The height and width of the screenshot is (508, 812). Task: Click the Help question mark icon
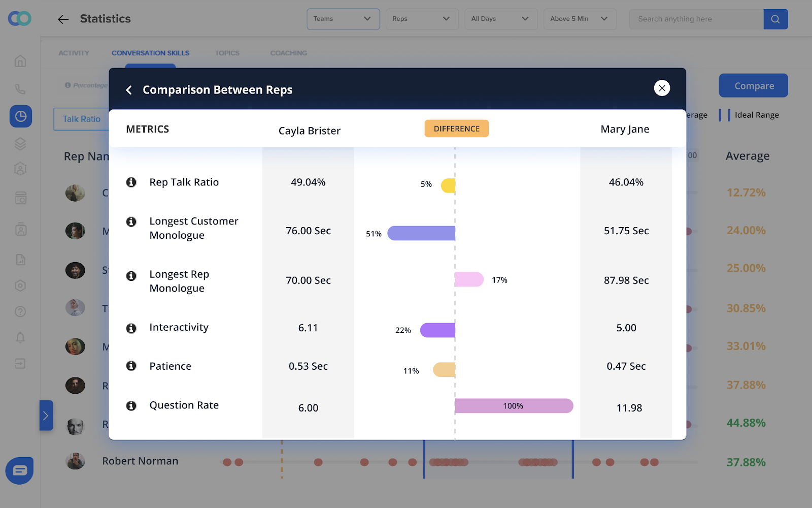[x=20, y=311]
